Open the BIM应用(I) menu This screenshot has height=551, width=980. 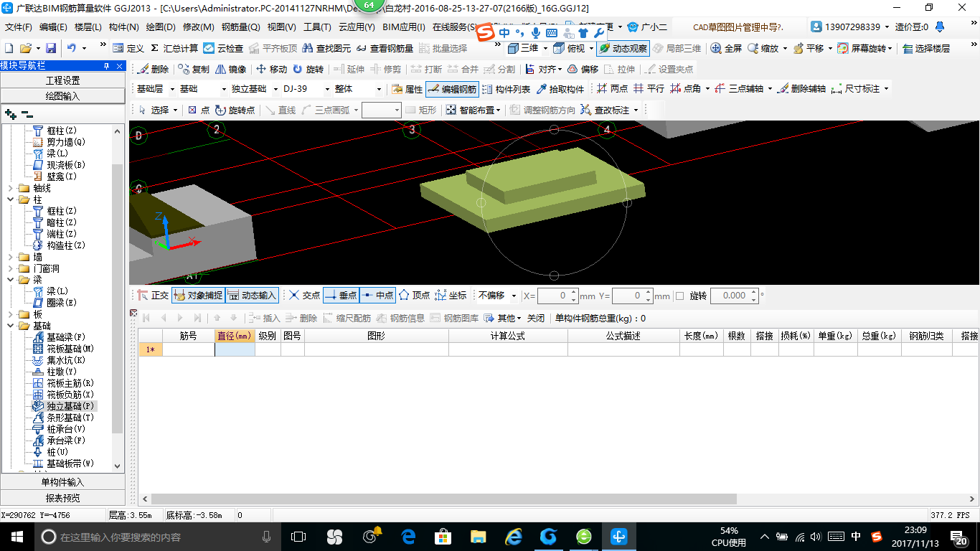pos(404,27)
